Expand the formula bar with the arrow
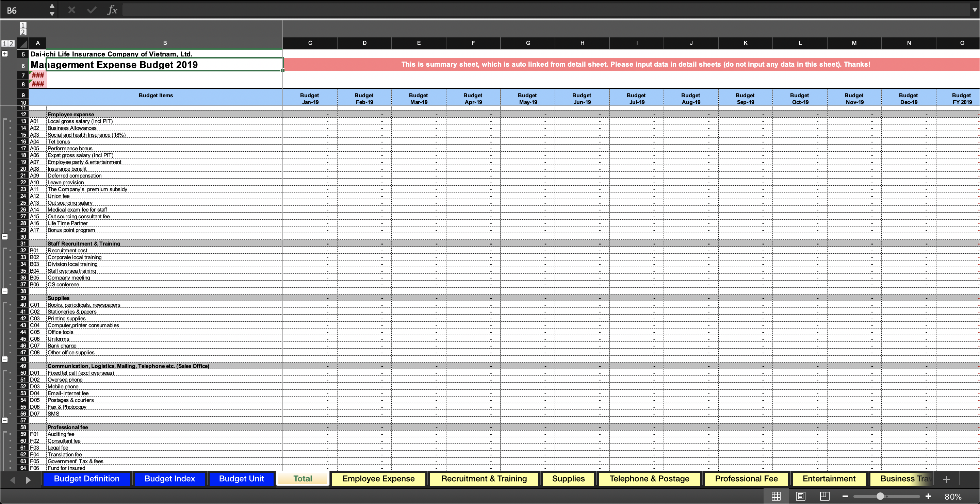Image resolution: width=980 pixels, height=504 pixels. (974, 10)
